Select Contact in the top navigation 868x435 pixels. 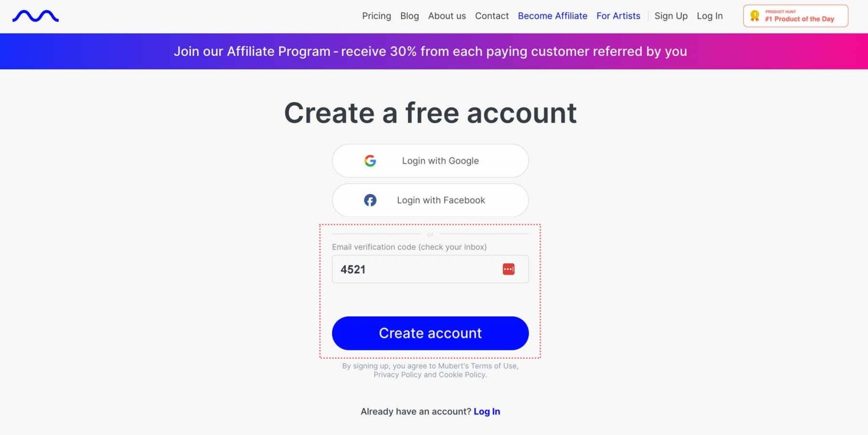click(x=492, y=16)
